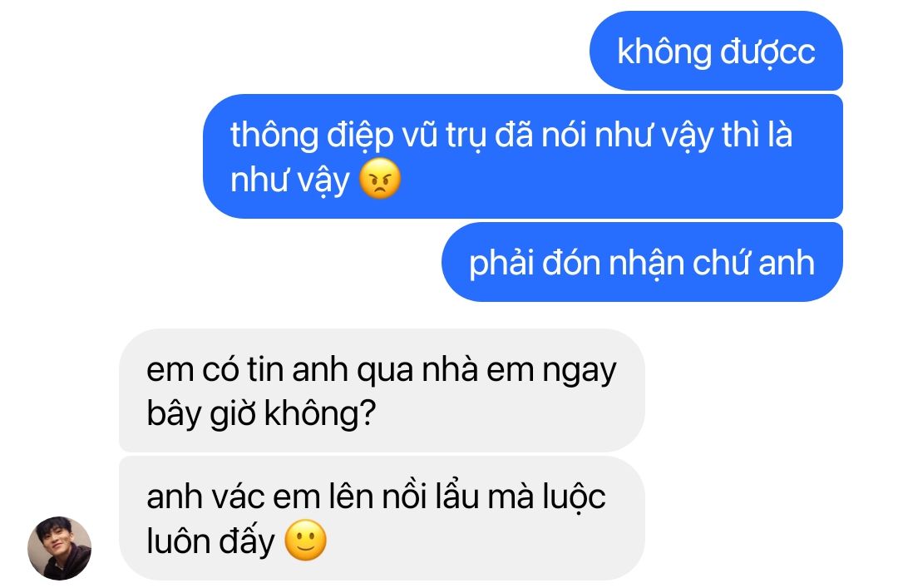The height and width of the screenshot is (588, 898).
Task: Click the blue 'thông điệp vũ trụ' message
Action: point(523,156)
